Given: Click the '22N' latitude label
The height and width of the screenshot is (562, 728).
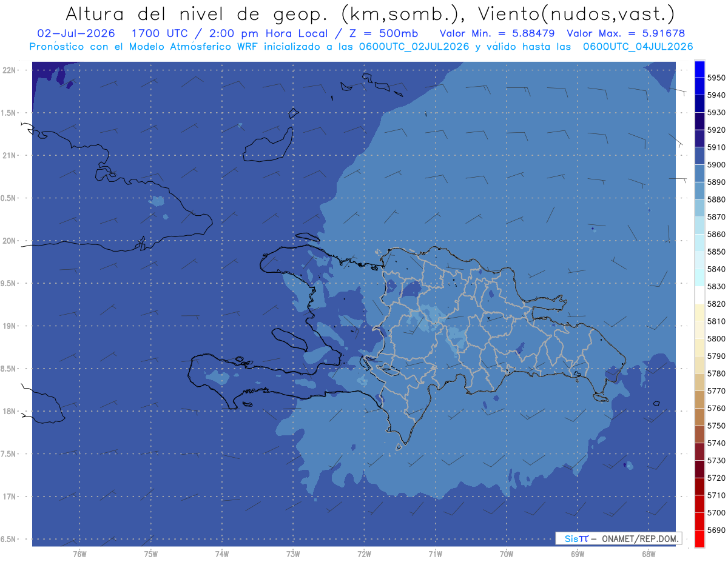Looking at the screenshot, I should pos(10,70).
